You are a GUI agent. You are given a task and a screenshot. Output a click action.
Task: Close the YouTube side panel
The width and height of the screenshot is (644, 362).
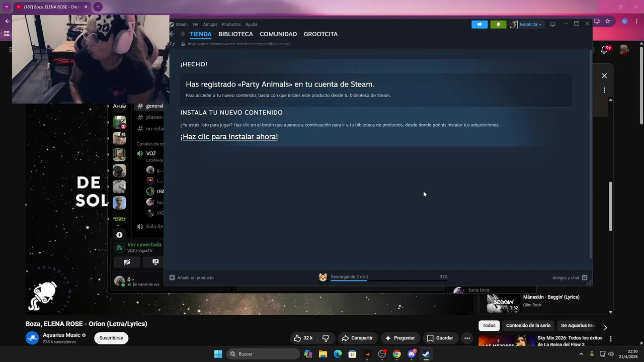point(604,76)
